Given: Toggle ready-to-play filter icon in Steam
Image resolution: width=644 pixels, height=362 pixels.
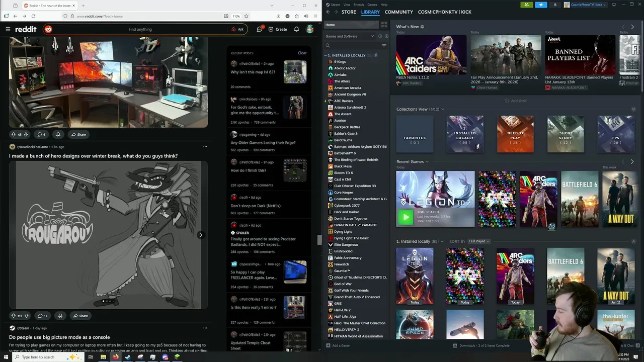Looking at the screenshot, I should coord(386,36).
